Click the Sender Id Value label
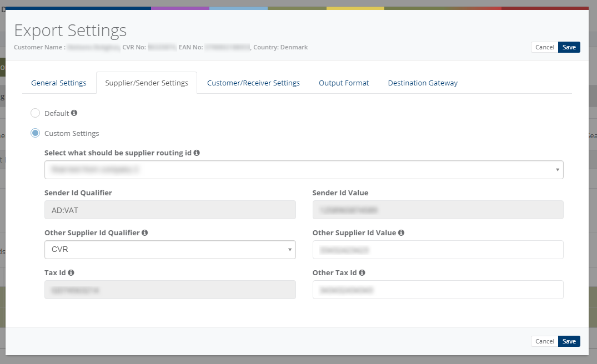 (340, 193)
